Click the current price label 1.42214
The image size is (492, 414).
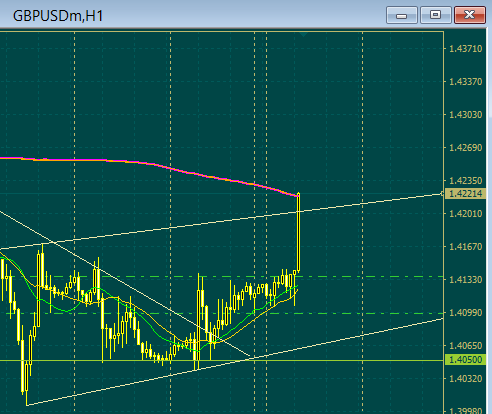[x=465, y=193]
